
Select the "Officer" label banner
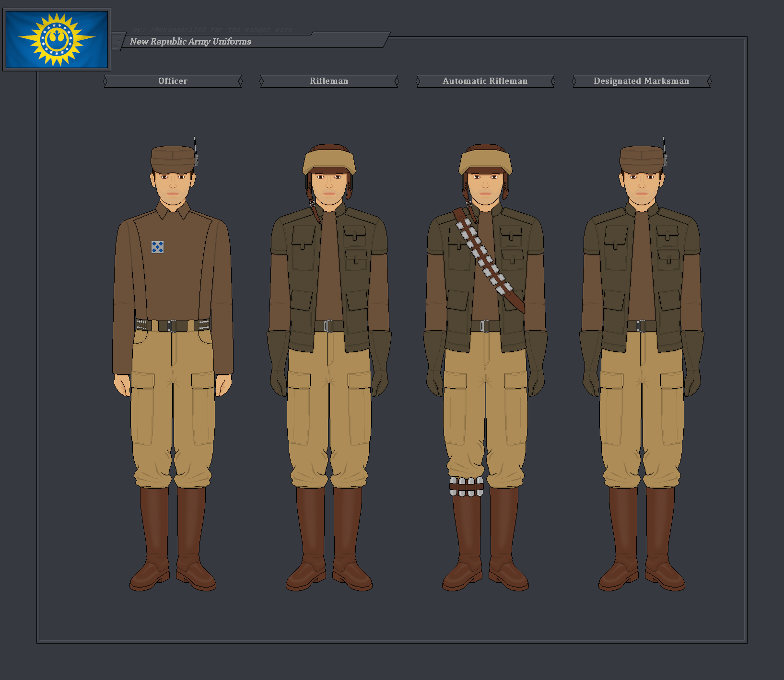point(173,81)
